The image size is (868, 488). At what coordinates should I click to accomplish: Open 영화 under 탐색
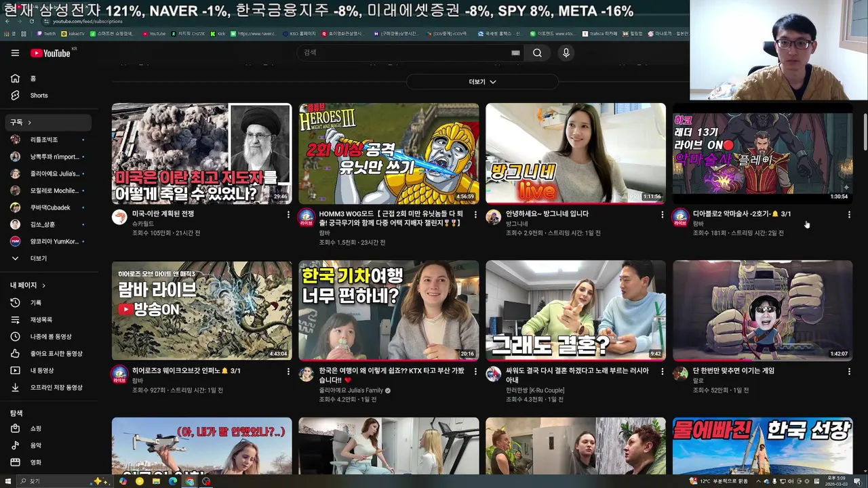(x=47, y=462)
